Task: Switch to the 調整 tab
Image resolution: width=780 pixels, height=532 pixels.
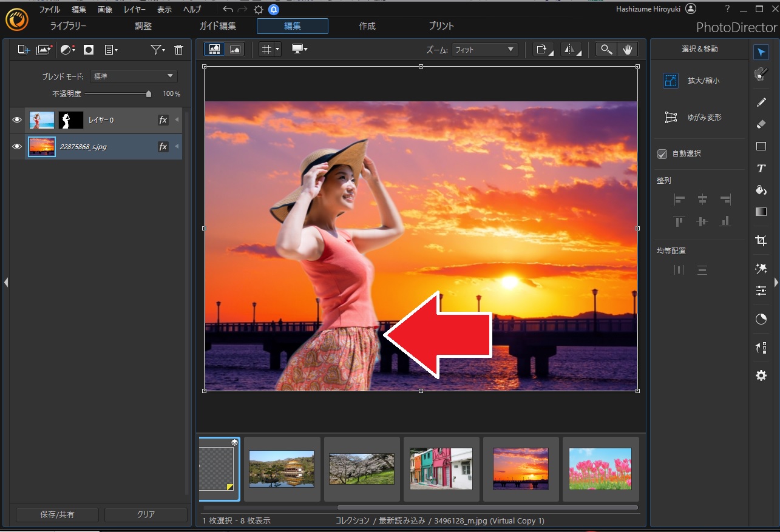Action: (x=143, y=26)
